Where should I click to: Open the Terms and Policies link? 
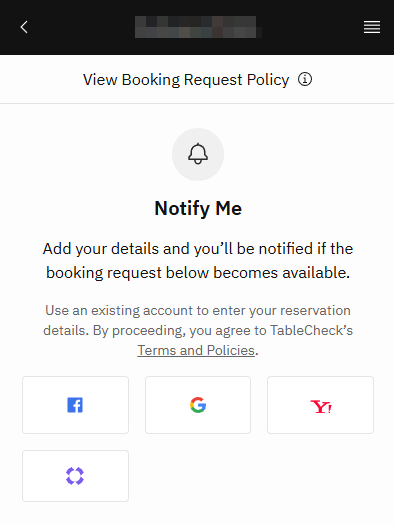click(x=196, y=350)
